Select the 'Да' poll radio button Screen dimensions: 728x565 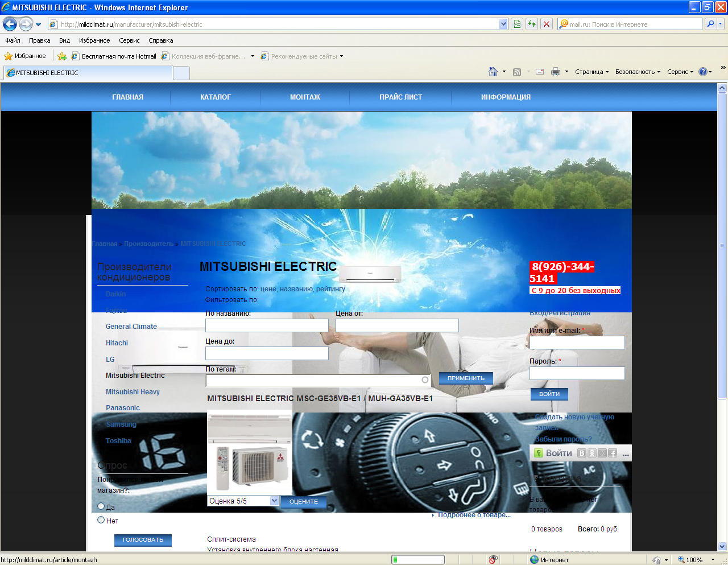101,506
